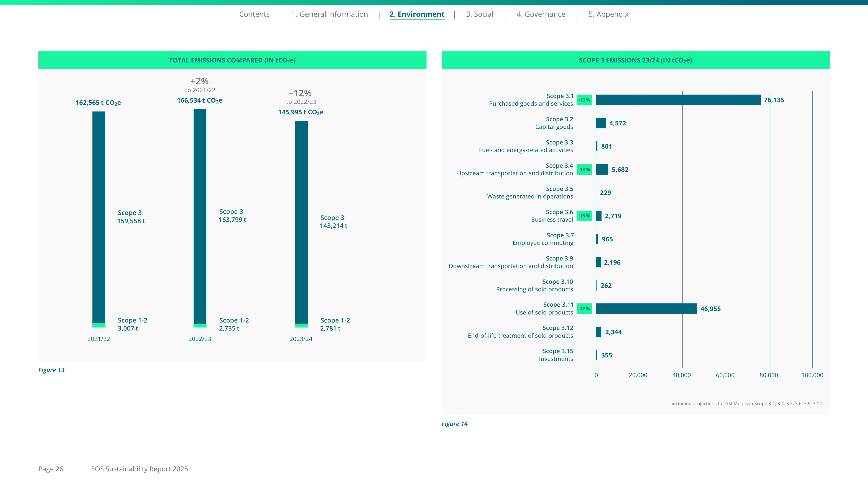Click the –16 % badge for Scope 3.1
This screenshot has height=488, width=868.
click(584, 100)
